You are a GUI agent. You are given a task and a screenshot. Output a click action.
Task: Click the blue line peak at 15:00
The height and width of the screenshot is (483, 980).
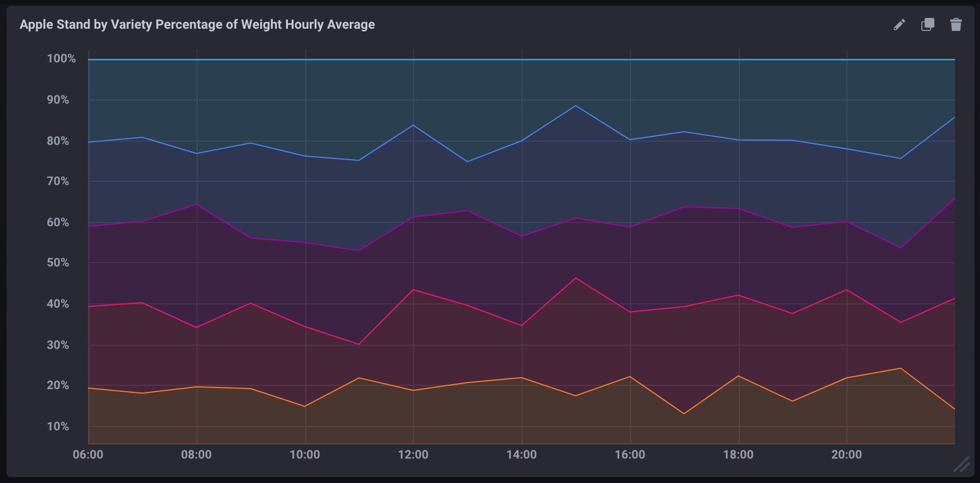tap(576, 106)
